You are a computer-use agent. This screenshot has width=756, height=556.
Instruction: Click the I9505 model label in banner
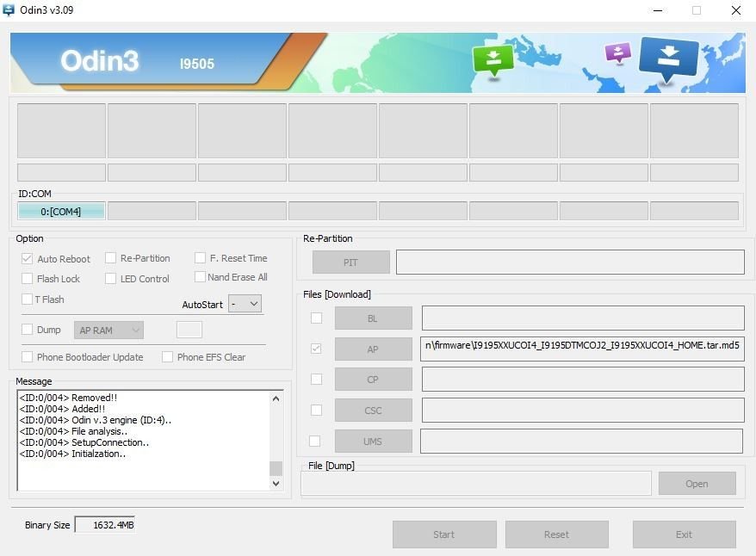click(196, 64)
